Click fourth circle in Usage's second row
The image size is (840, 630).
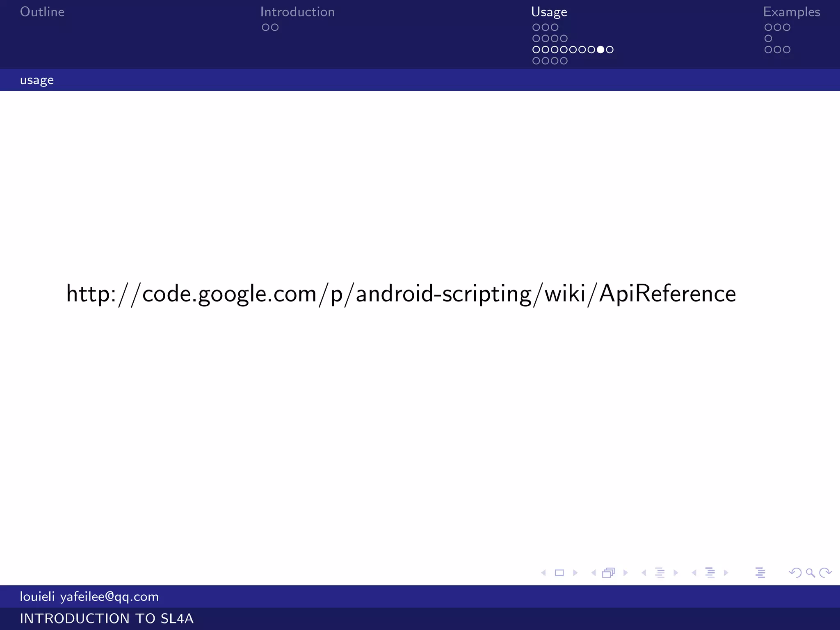(x=564, y=39)
